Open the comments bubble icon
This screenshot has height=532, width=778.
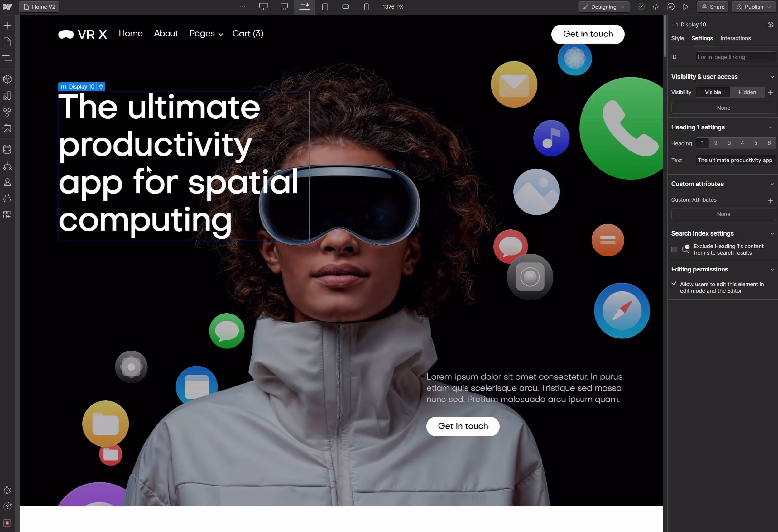point(671,7)
